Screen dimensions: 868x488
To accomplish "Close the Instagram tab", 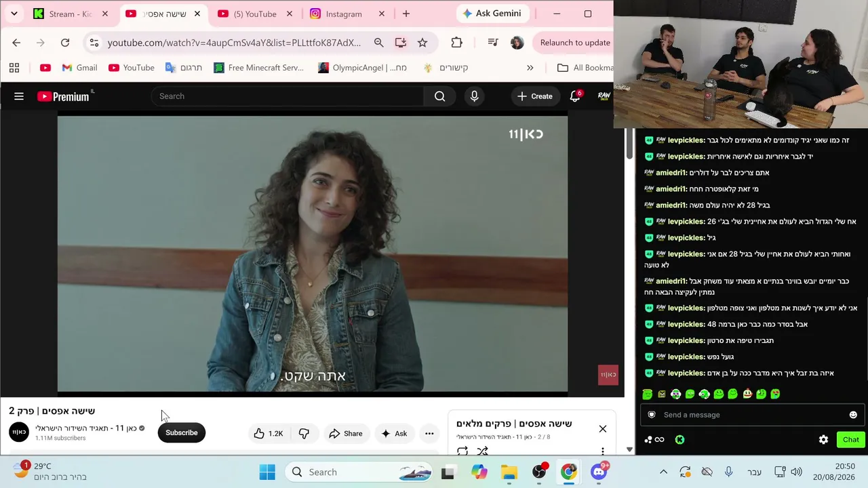I will coord(381,14).
